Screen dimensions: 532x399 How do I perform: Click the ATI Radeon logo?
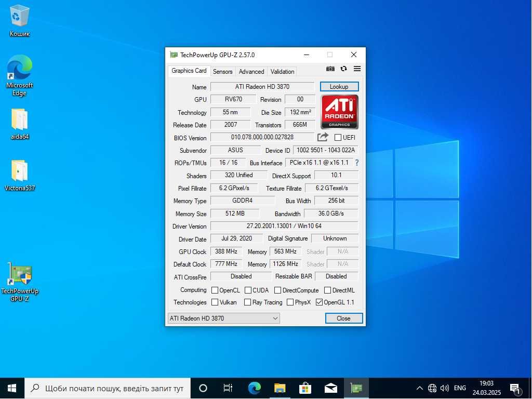[x=339, y=112]
